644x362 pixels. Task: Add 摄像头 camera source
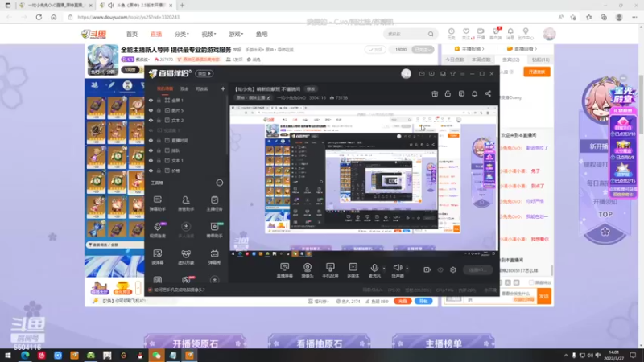pos(308,270)
